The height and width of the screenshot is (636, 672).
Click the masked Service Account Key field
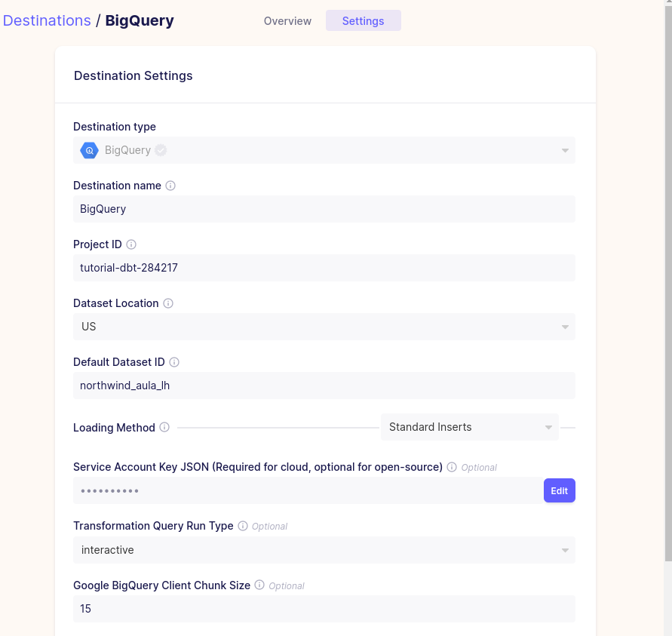pos(308,490)
